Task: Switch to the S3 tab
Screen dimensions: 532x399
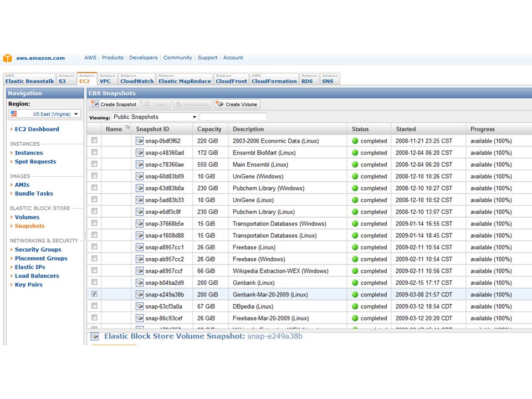Action: coord(66,79)
